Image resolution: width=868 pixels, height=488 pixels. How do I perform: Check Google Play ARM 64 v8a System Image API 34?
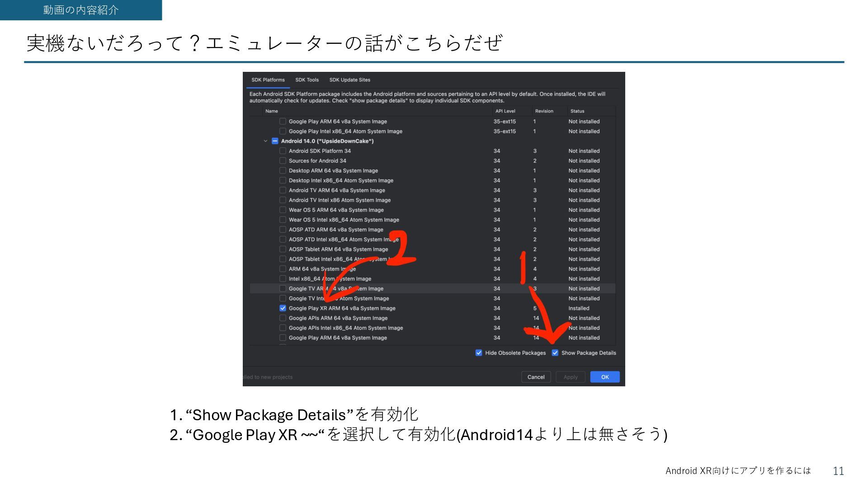(283, 338)
